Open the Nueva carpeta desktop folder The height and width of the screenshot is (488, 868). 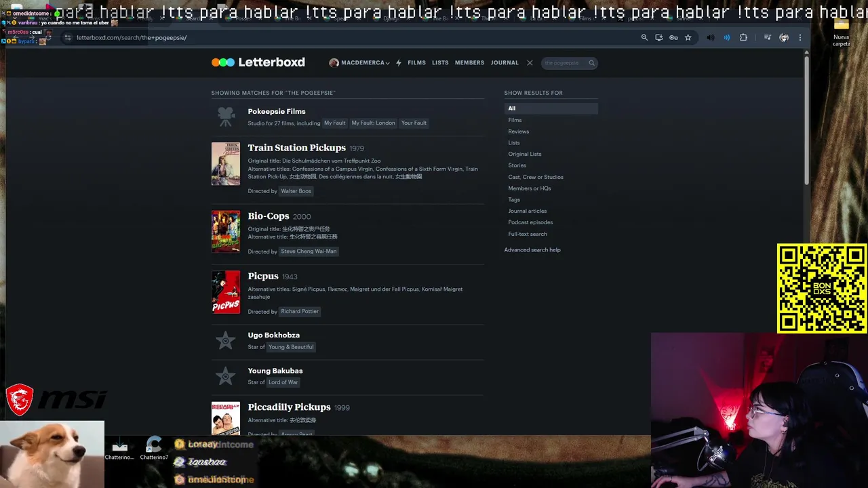pyautogui.click(x=841, y=31)
